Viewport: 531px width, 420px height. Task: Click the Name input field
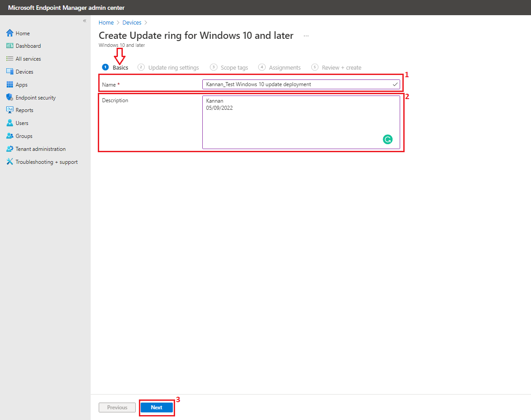[x=297, y=84]
